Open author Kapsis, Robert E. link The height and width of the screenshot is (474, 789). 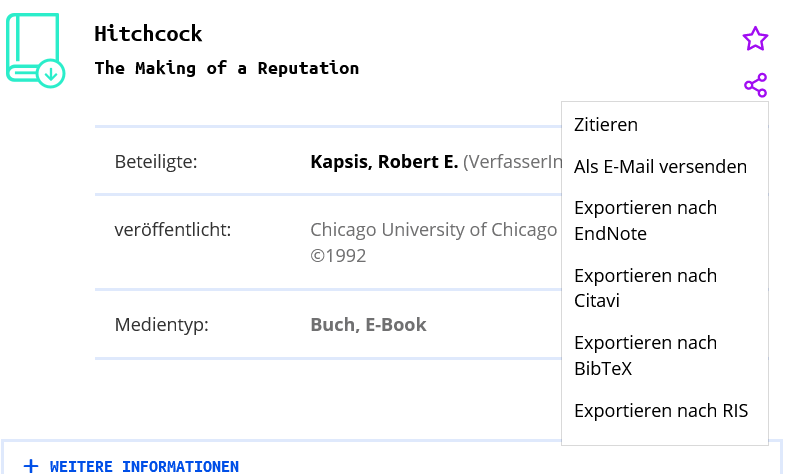pyautogui.click(x=384, y=162)
